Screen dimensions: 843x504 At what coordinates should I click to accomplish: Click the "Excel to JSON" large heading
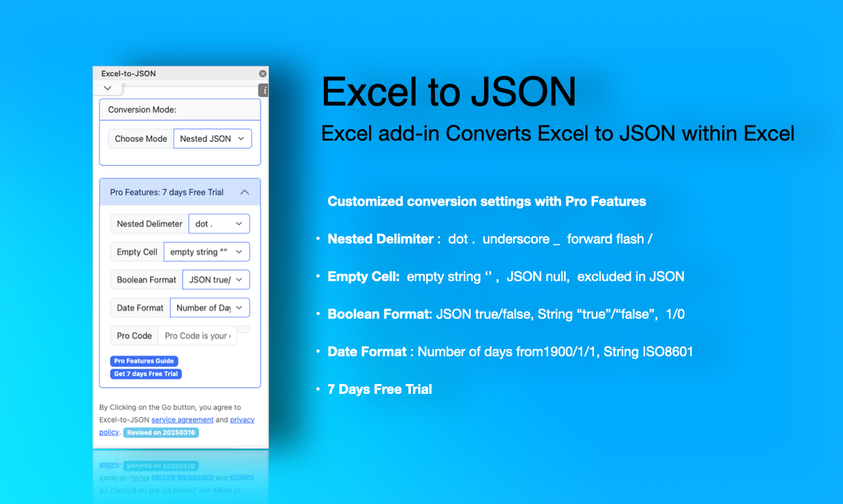click(449, 92)
